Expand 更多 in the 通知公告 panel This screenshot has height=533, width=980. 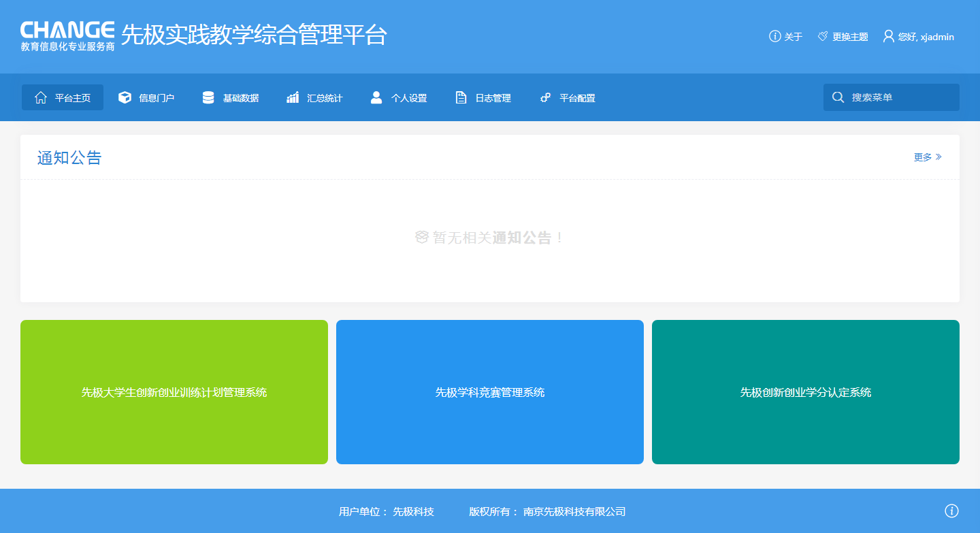click(x=928, y=157)
